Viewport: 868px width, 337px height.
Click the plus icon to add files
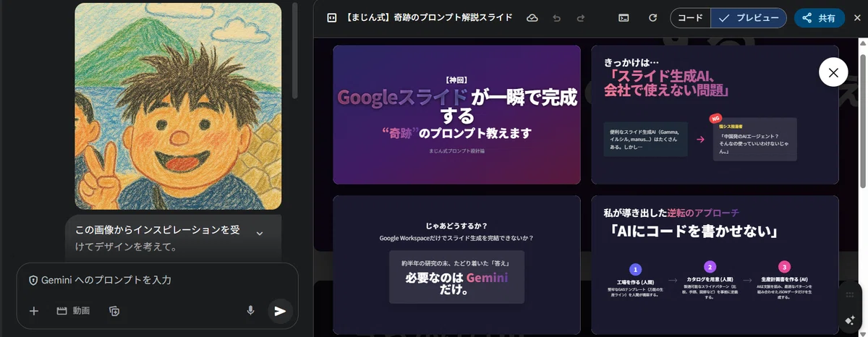pos(33,311)
